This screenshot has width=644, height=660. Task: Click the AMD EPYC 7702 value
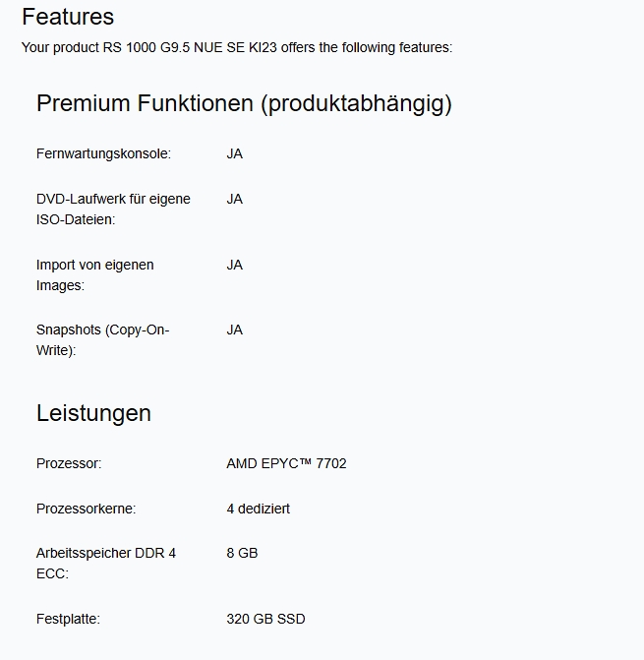(286, 463)
